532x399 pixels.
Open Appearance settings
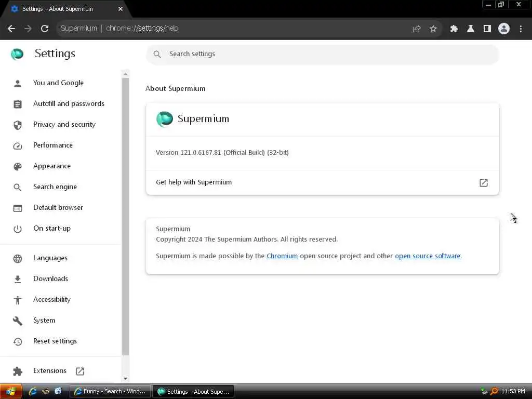point(52,166)
